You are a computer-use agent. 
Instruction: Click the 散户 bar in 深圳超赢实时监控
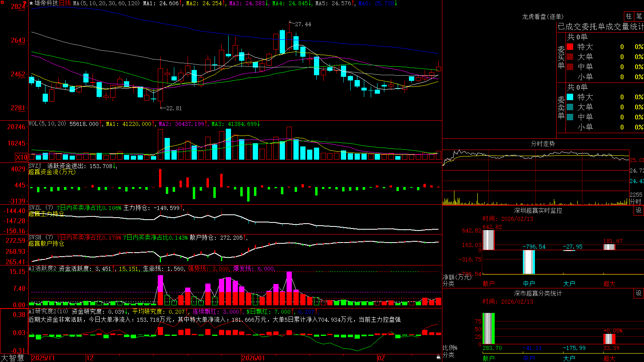point(488,240)
